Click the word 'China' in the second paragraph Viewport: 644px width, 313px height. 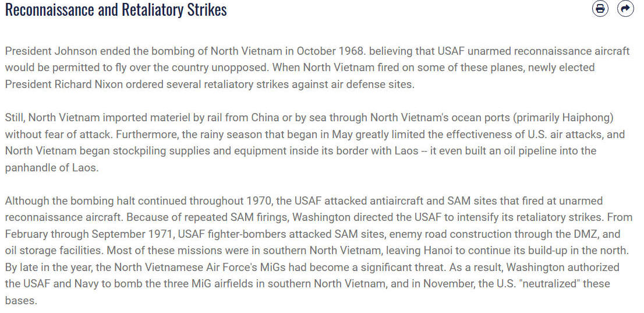pyautogui.click(x=266, y=118)
